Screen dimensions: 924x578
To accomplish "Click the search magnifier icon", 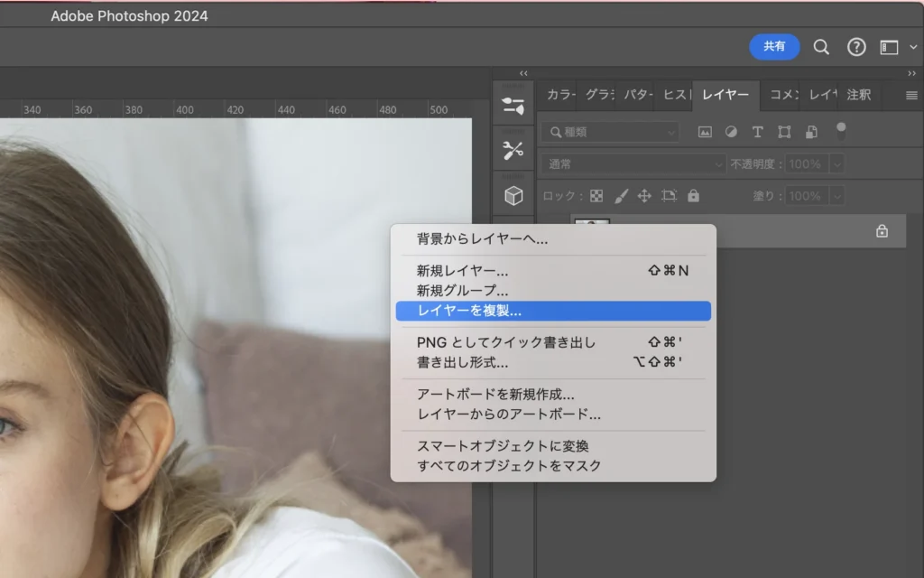I will tap(821, 47).
